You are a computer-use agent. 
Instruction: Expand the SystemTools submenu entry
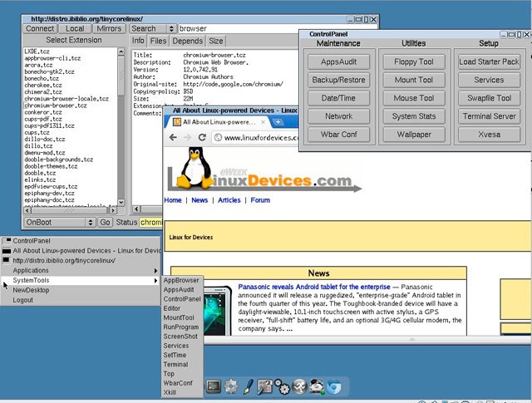click(81, 280)
